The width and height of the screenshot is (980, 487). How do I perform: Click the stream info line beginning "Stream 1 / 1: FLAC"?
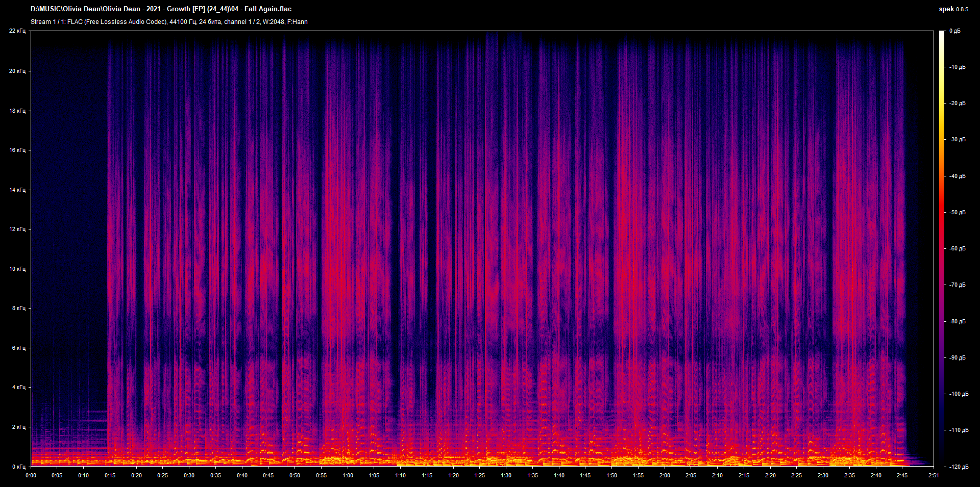click(169, 22)
